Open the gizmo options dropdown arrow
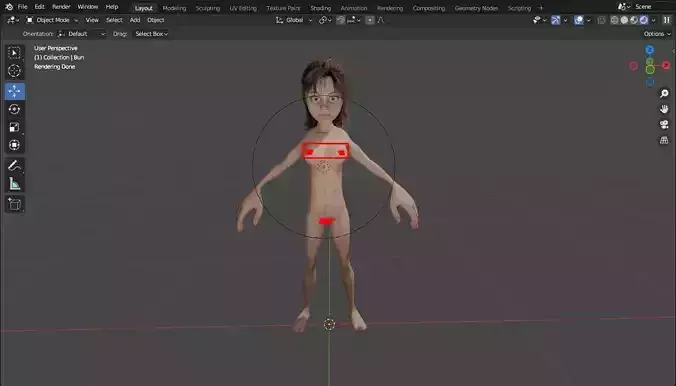This screenshot has width=676, height=386. coord(566,20)
